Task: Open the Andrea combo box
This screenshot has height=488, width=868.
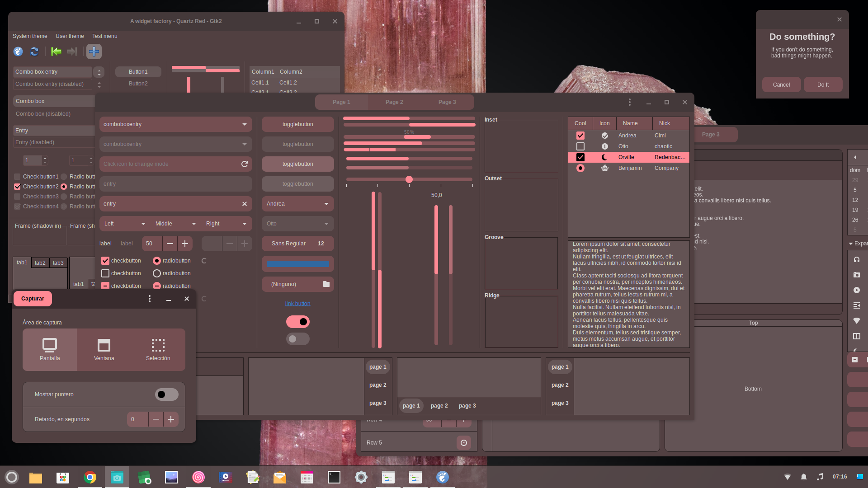Action: (x=297, y=204)
